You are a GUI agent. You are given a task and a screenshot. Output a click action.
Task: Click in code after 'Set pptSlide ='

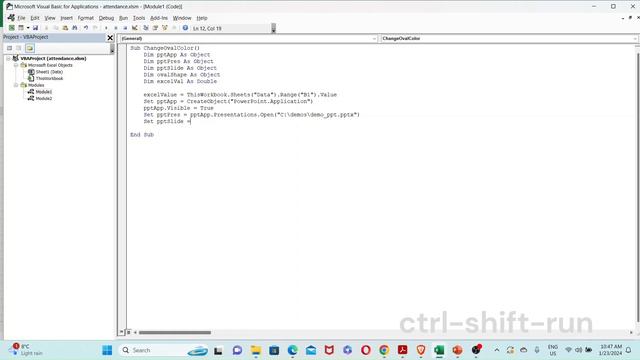tap(191, 122)
